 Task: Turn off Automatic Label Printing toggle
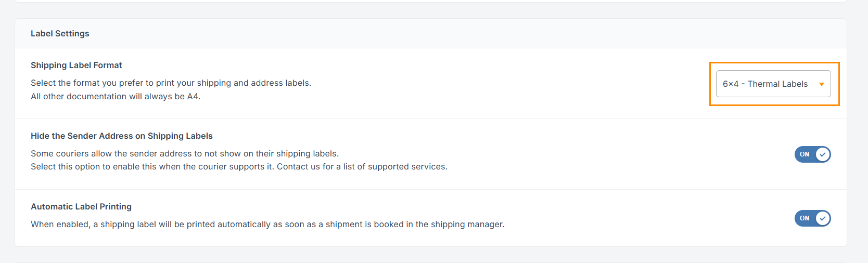pos(812,218)
